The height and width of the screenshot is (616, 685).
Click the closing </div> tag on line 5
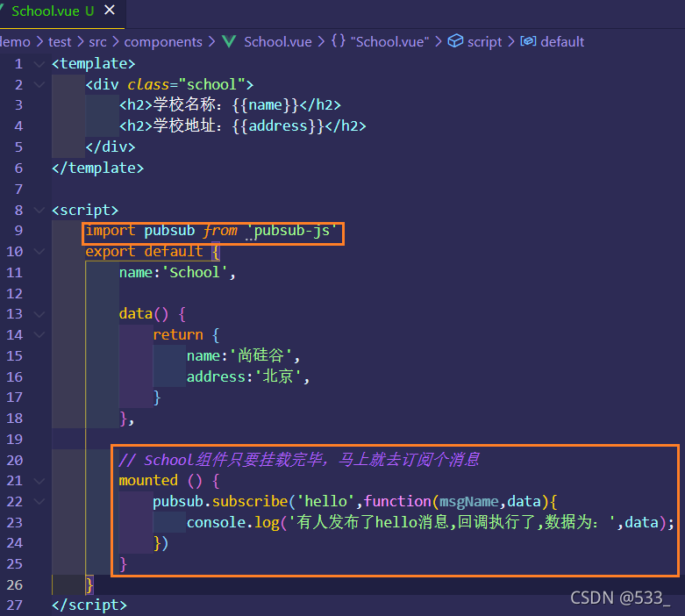[111, 147]
